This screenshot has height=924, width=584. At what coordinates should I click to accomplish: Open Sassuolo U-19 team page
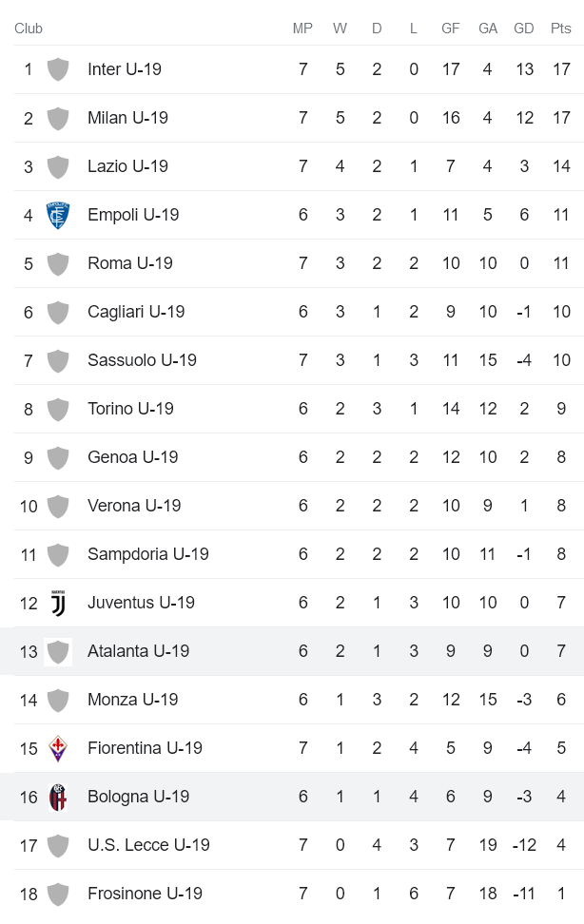tap(142, 360)
